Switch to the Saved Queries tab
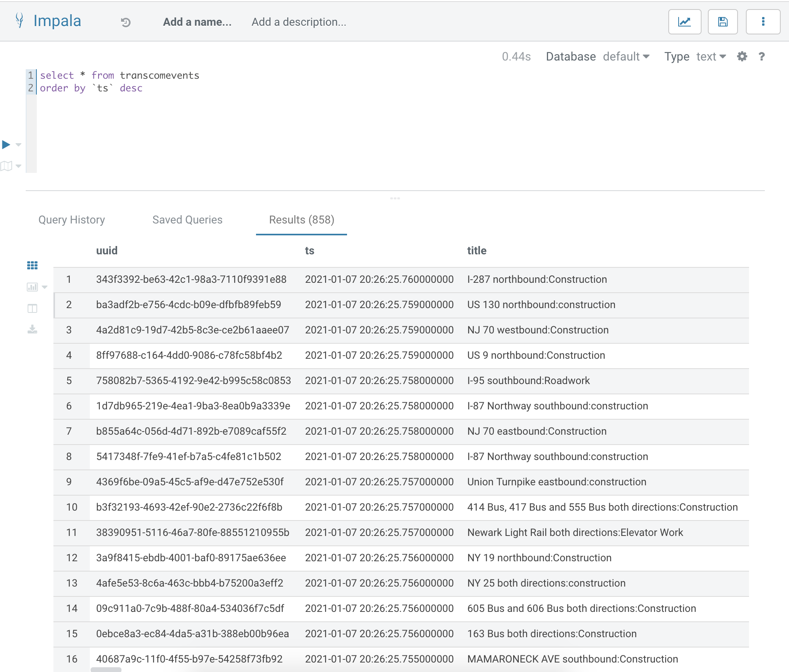The image size is (789, 672). click(x=187, y=220)
